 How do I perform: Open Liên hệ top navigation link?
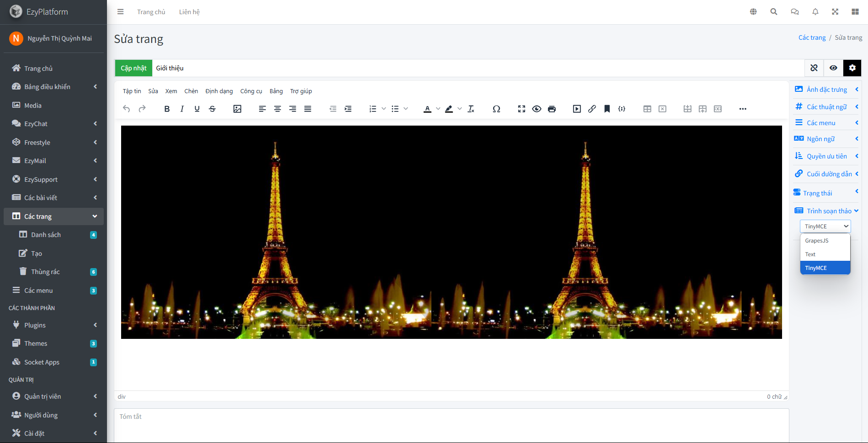coord(189,12)
